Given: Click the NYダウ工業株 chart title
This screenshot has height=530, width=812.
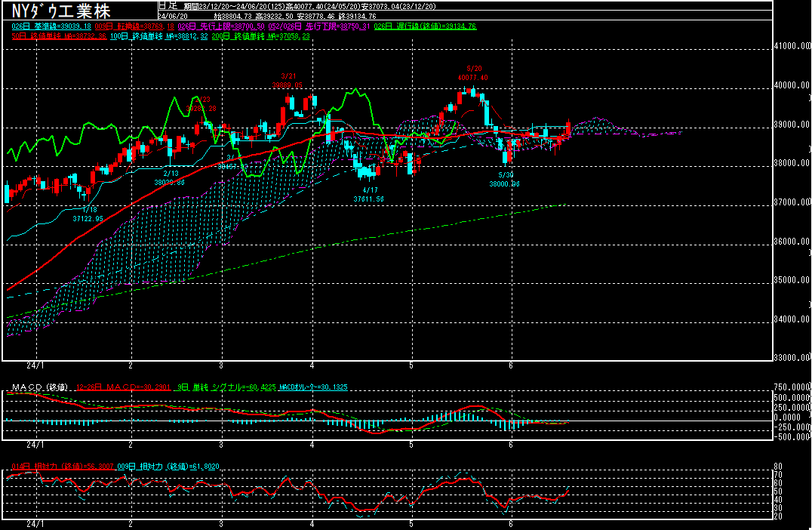Looking at the screenshot, I should coord(61,11).
